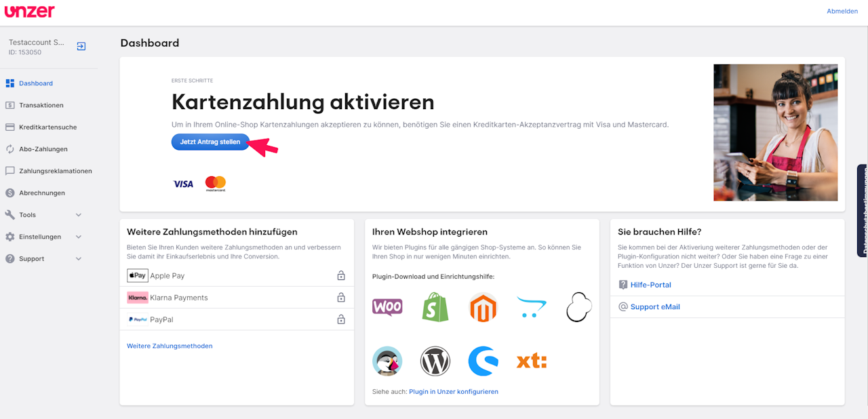Select the Magento plugin icon
This screenshot has height=419, width=868.
[483, 307]
